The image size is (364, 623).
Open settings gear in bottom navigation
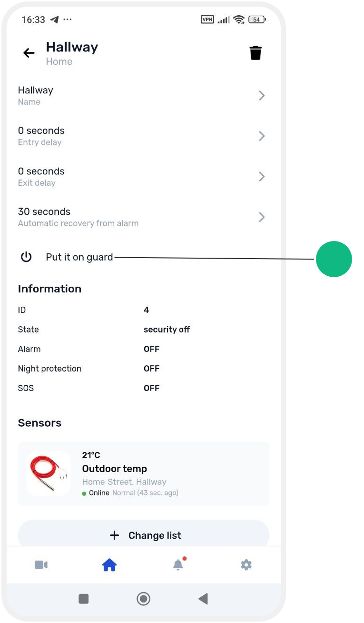point(246,565)
